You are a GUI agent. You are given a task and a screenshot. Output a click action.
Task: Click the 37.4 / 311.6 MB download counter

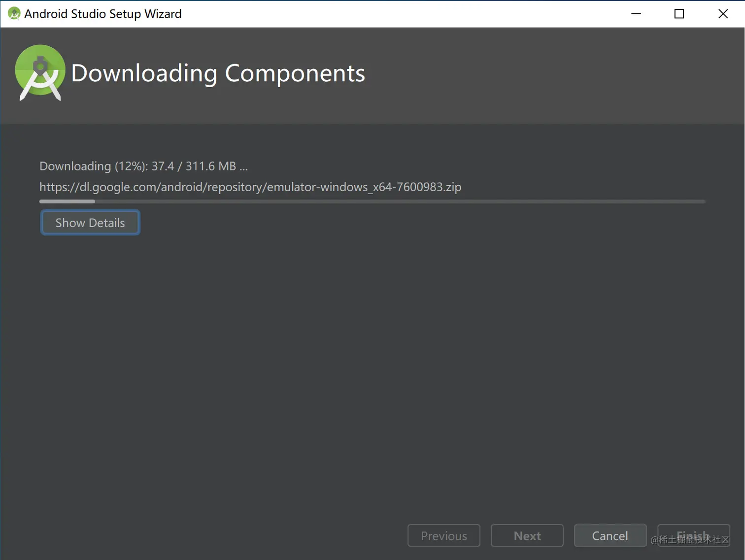click(x=194, y=166)
